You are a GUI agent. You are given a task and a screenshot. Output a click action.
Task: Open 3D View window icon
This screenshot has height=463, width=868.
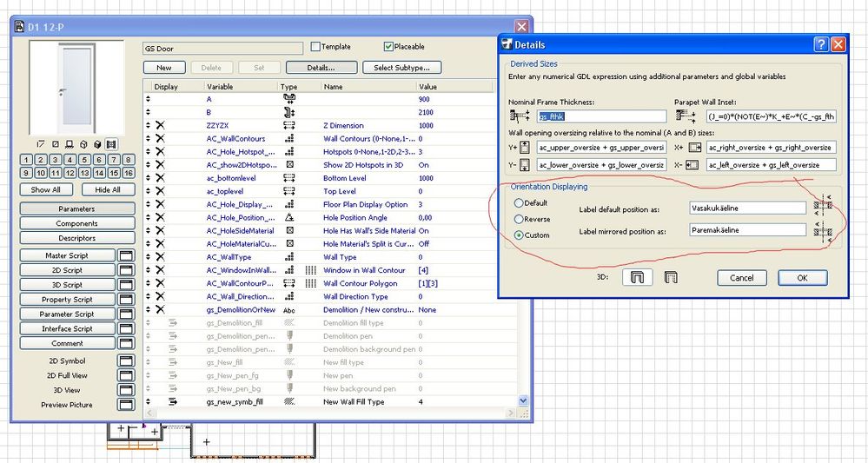126,390
